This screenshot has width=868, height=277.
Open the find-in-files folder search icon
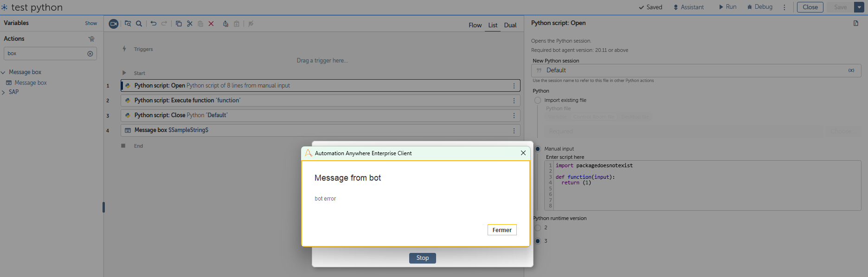point(128,24)
